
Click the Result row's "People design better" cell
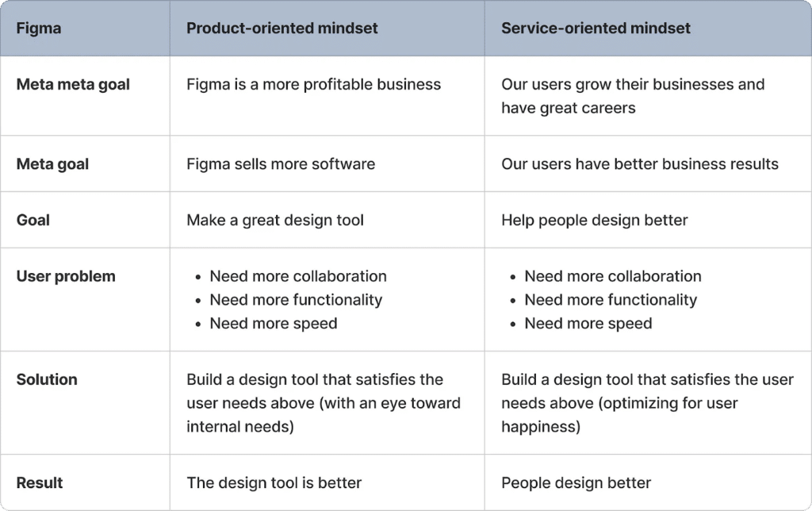point(576,482)
